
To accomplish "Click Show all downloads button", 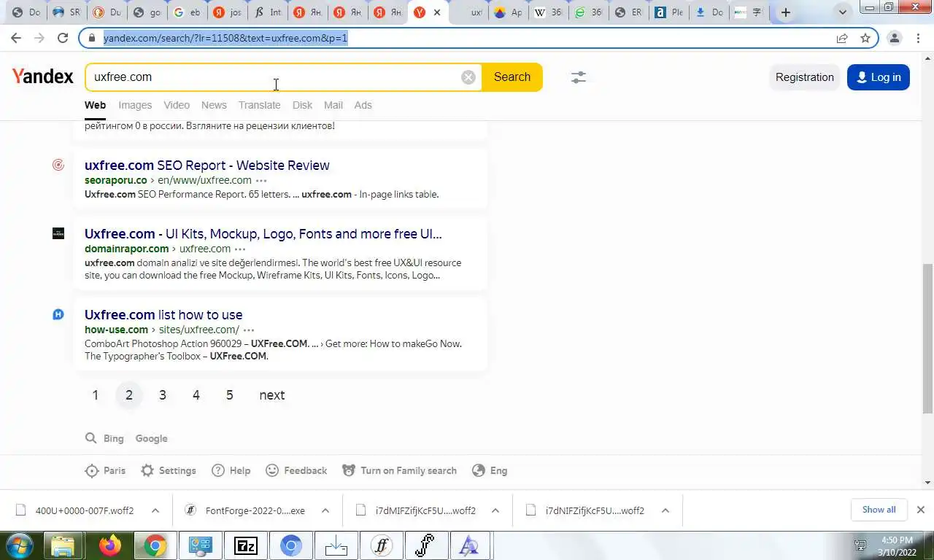I will tap(879, 510).
